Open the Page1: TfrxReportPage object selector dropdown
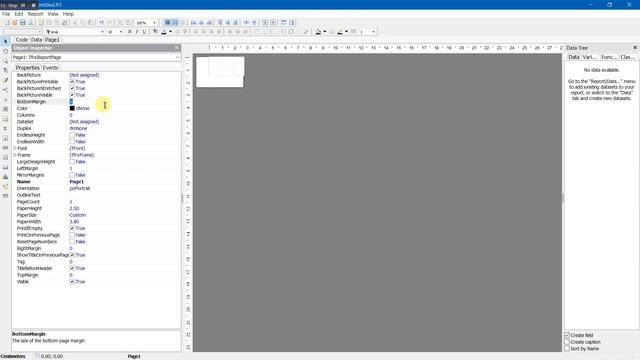This screenshot has width=640, height=360. click(x=178, y=58)
